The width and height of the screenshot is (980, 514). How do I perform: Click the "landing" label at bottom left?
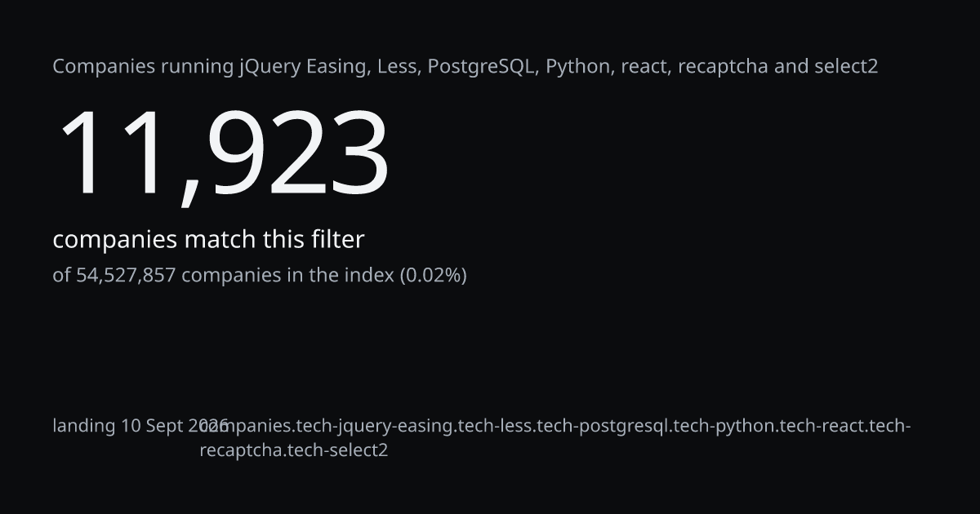[x=84, y=426]
